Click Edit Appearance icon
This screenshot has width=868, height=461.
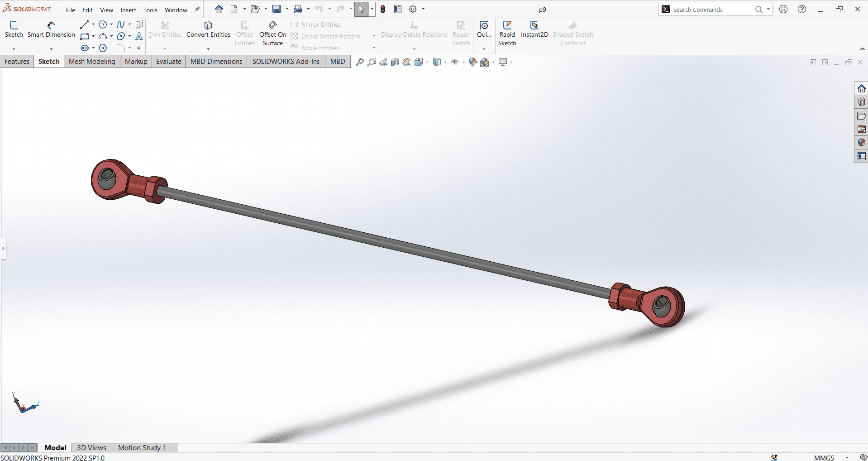point(473,62)
